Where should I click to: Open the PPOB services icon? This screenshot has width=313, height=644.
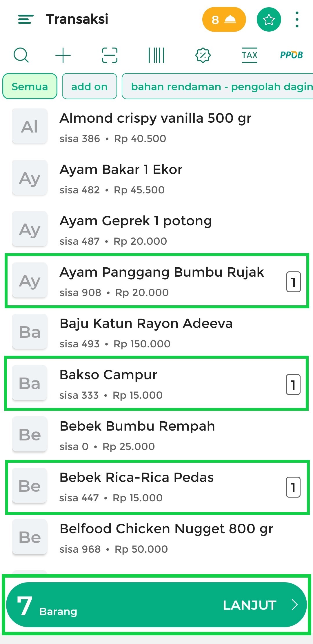coord(291,55)
